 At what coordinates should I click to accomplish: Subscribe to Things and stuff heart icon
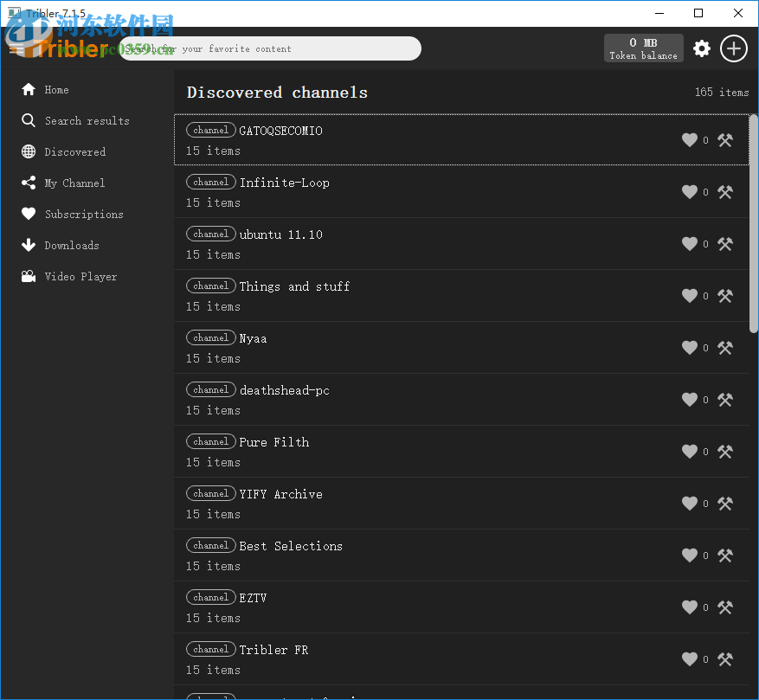coord(689,296)
